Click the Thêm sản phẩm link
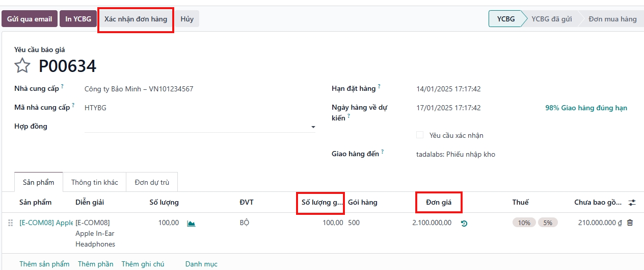The height and width of the screenshot is (270, 644). tap(44, 264)
